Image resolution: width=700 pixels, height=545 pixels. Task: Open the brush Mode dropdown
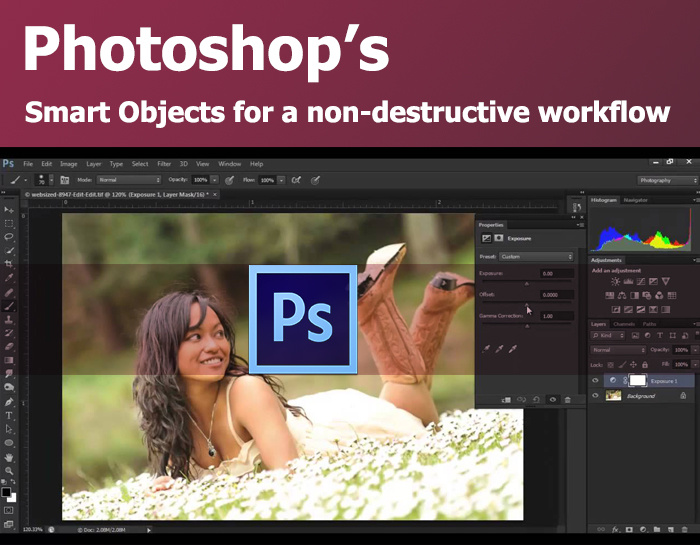[129, 180]
